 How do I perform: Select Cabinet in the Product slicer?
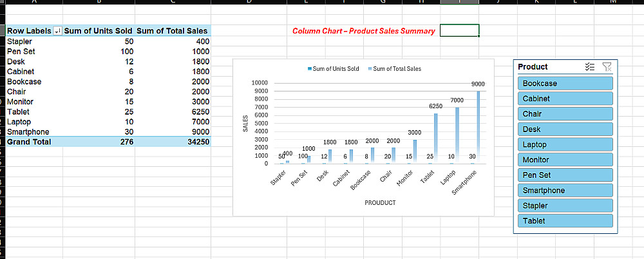coord(565,99)
